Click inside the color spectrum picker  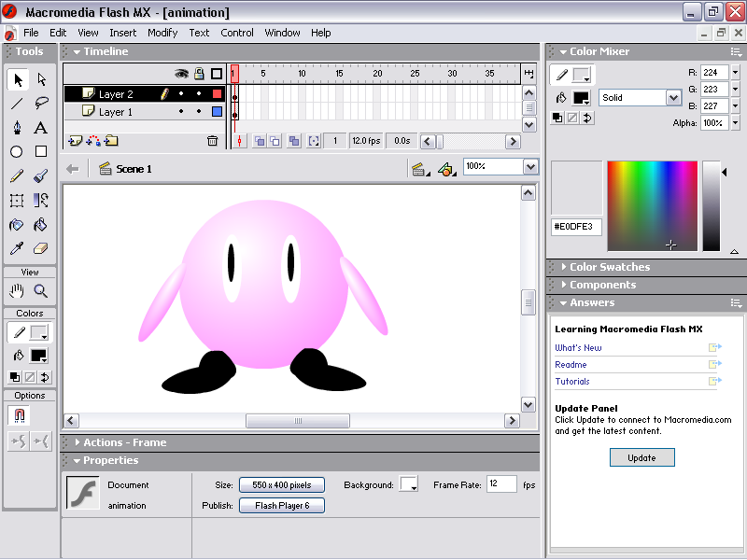[x=651, y=205]
